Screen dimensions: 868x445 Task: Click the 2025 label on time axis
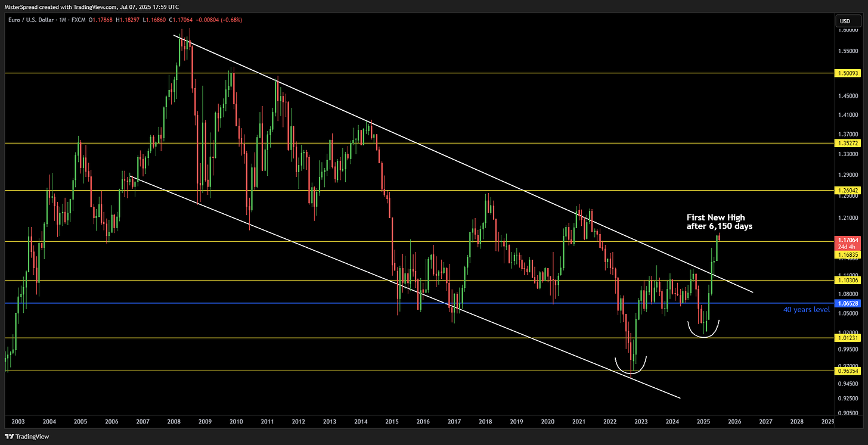coord(703,421)
